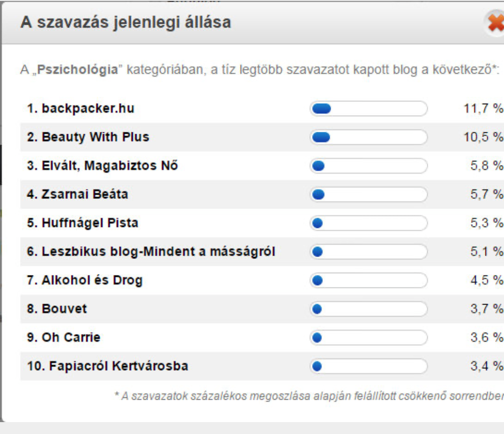Select Leszbikus blog-Mindent a másságról row
504x434 pixels.
tap(151, 252)
